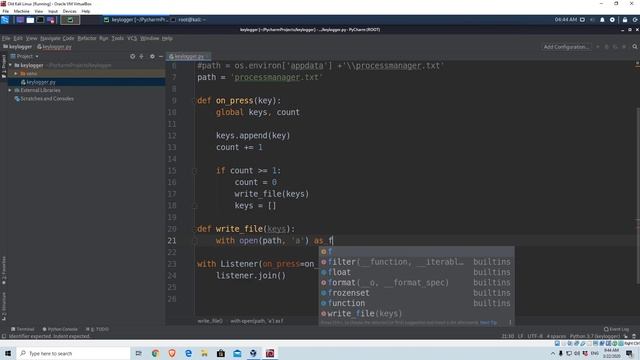Click Add Configuration button
The width and height of the screenshot is (640, 360).
click(566, 47)
